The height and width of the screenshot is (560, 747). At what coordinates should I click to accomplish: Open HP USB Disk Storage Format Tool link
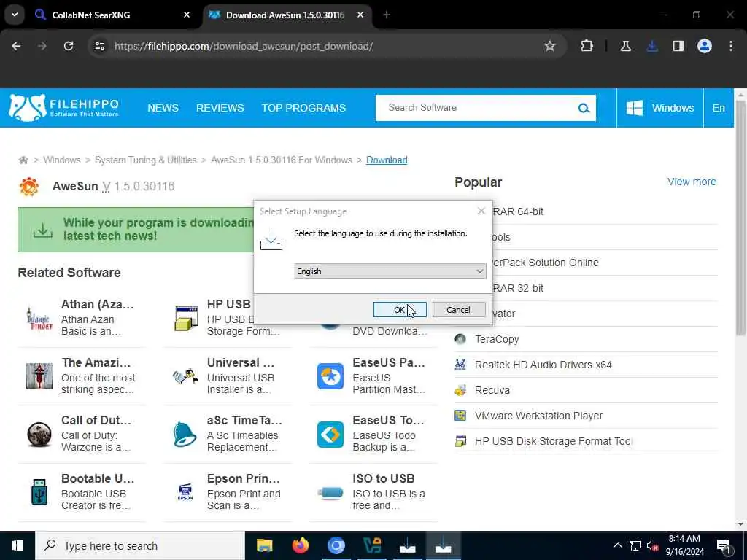pyautogui.click(x=554, y=441)
